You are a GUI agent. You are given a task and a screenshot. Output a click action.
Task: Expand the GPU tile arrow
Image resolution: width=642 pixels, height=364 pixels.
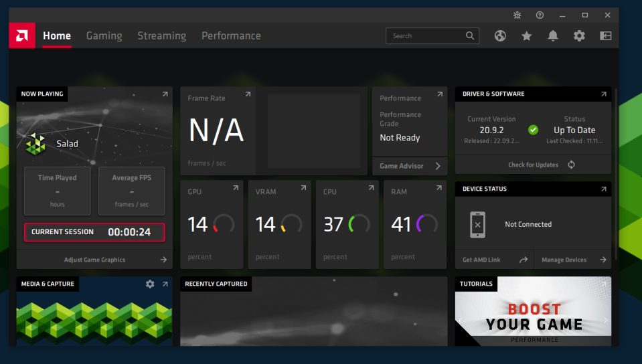236,188
